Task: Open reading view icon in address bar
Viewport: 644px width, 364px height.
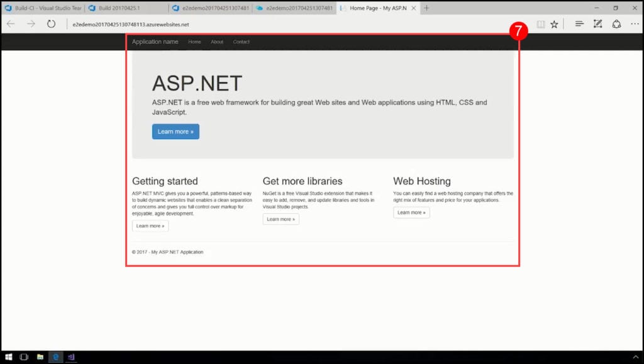Action: tap(540, 25)
